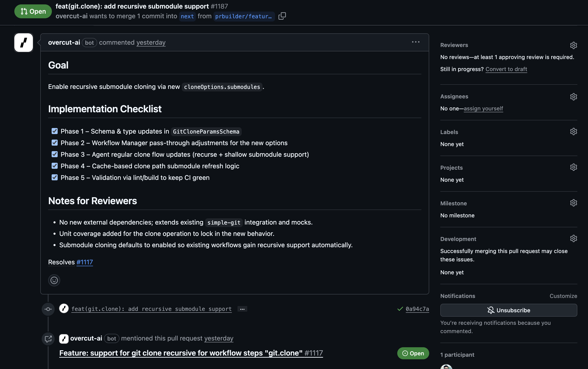
Task: Open Convert to draft link
Action: click(506, 69)
